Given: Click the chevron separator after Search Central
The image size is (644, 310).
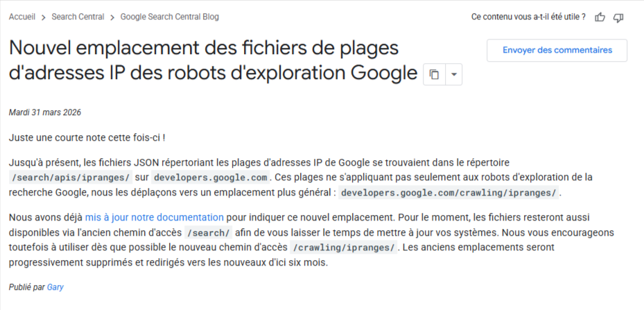Looking at the screenshot, I should 112,17.
